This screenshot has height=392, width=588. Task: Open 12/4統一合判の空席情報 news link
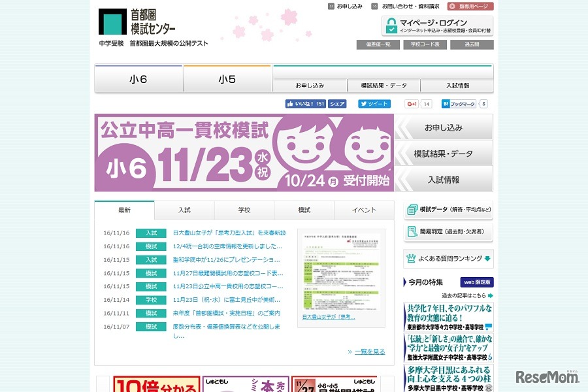pyautogui.click(x=227, y=246)
